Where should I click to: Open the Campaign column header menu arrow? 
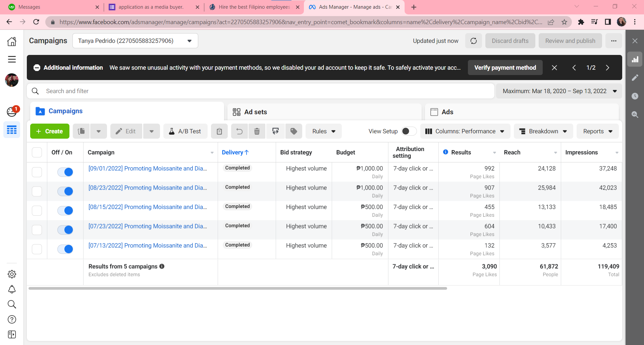pos(212,153)
